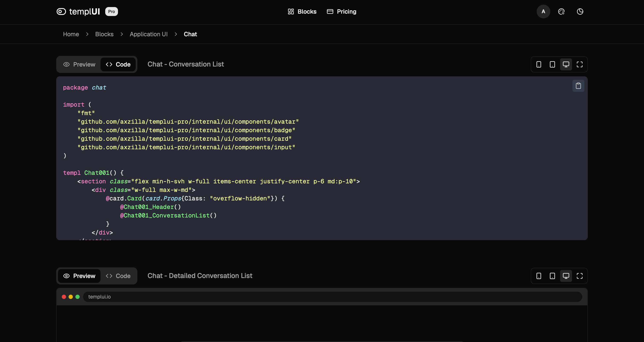The width and height of the screenshot is (644, 342).
Task: Click the templUI logo icon
Action: coord(61,12)
